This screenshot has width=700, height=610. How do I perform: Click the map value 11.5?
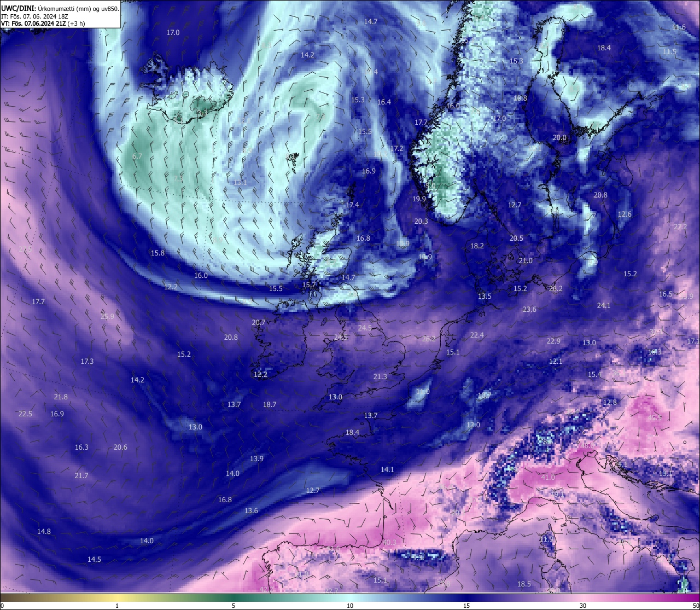click(669, 51)
